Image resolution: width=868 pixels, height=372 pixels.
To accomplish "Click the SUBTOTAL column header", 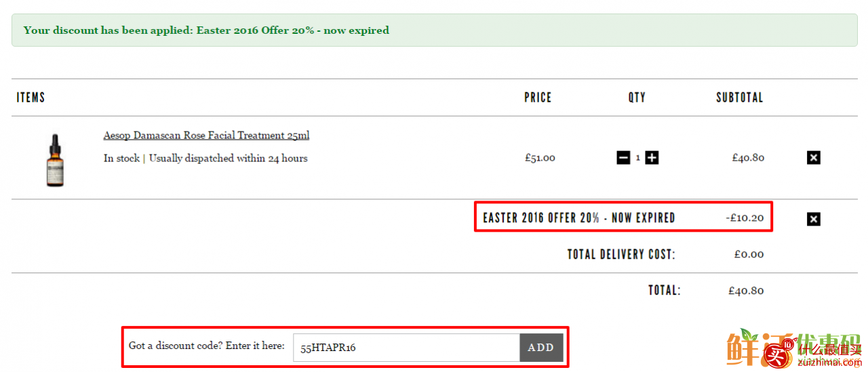I will pyautogui.click(x=740, y=98).
